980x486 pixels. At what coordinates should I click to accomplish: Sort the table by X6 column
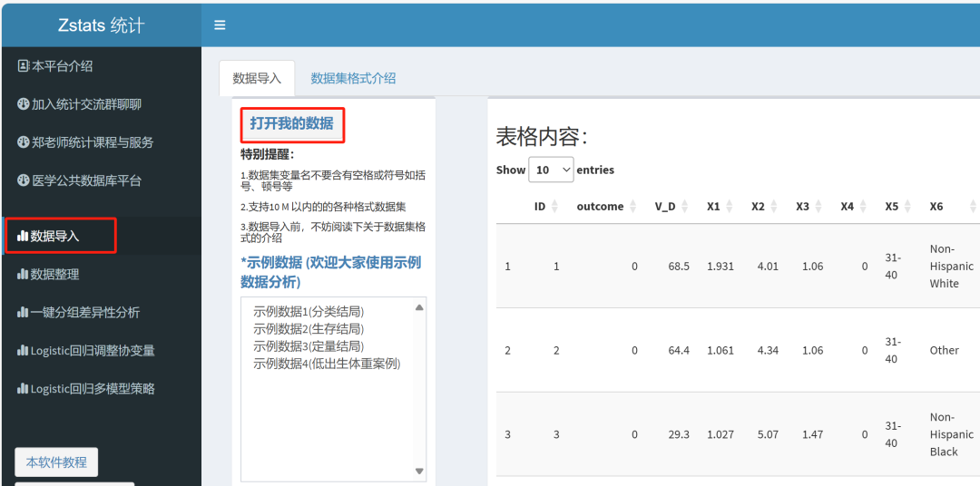(952, 206)
